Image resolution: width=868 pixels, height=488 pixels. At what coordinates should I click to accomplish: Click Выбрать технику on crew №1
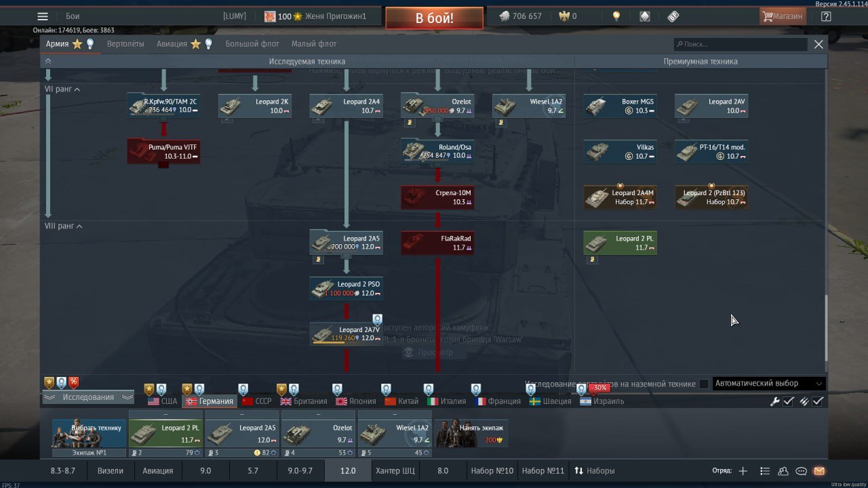(89, 434)
